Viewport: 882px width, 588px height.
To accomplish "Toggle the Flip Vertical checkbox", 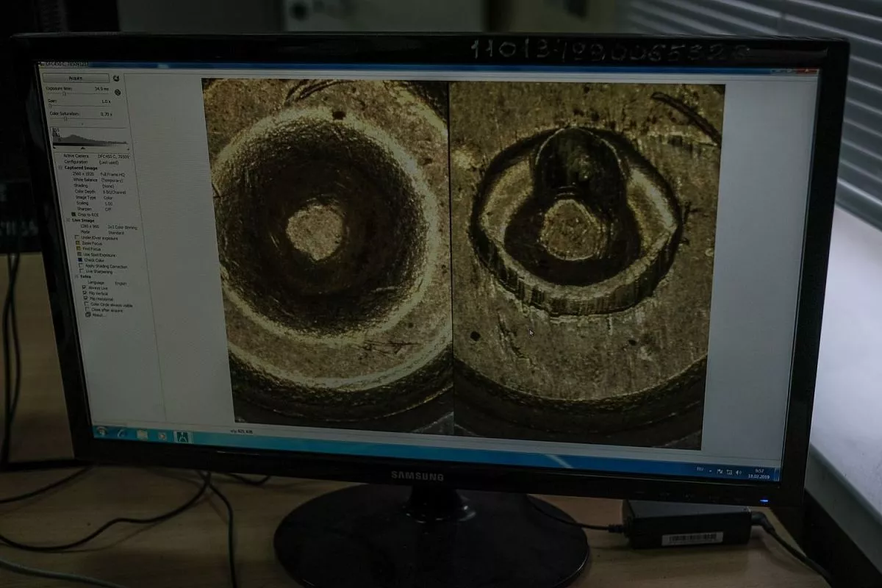I will coord(86,293).
